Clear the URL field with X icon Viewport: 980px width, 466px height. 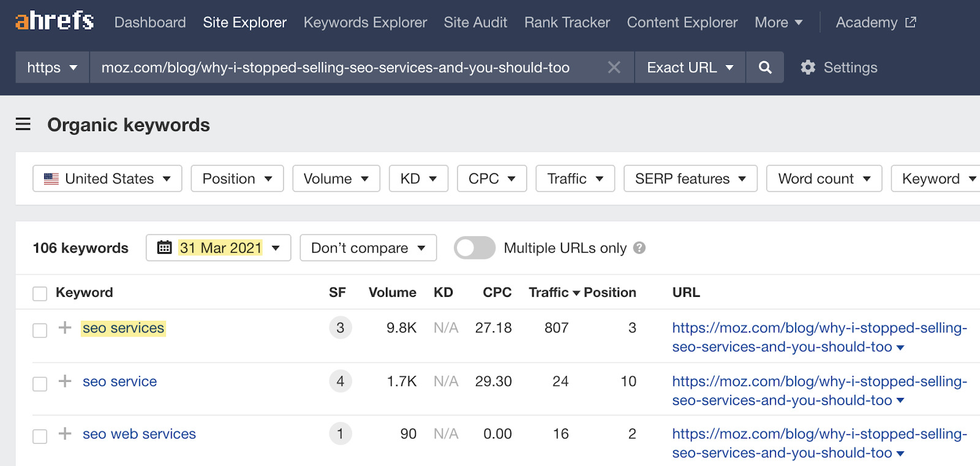(x=614, y=67)
